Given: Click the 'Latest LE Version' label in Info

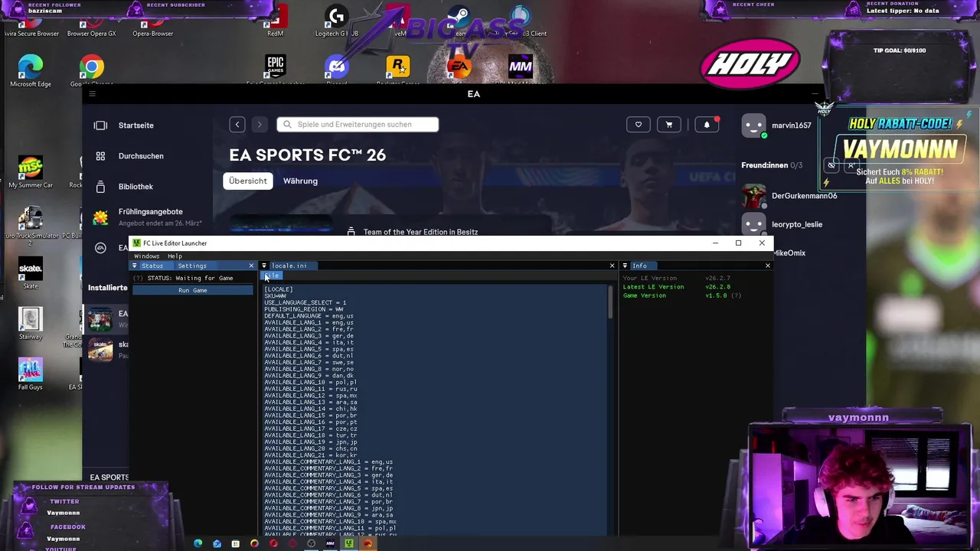Looking at the screenshot, I should 653,287.
